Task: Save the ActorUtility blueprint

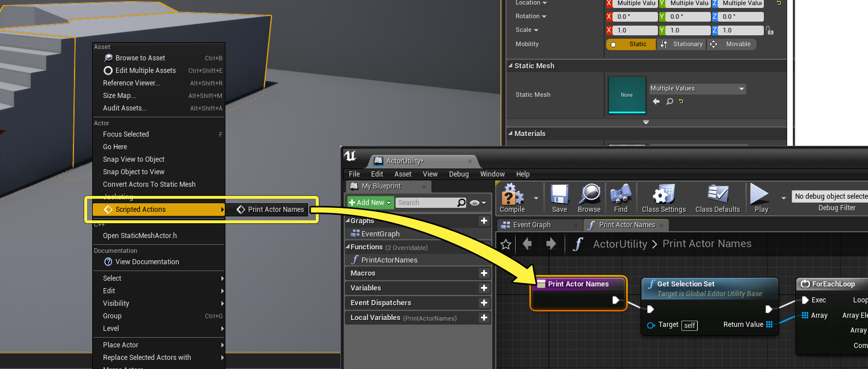Action: pyautogui.click(x=559, y=198)
